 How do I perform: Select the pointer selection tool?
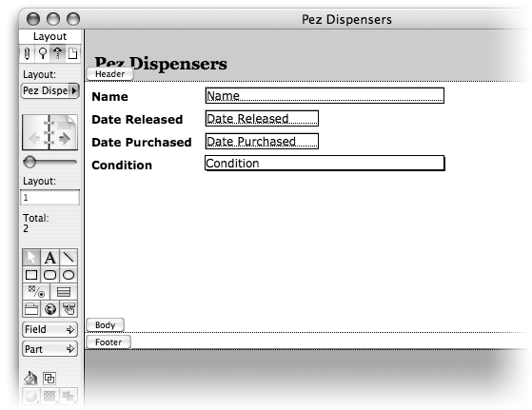coord(31,258)
